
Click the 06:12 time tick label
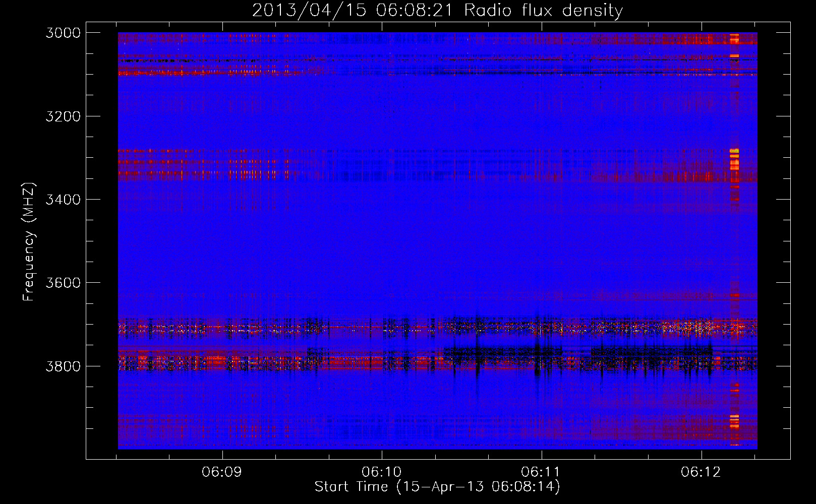click(x=701, y=472)
